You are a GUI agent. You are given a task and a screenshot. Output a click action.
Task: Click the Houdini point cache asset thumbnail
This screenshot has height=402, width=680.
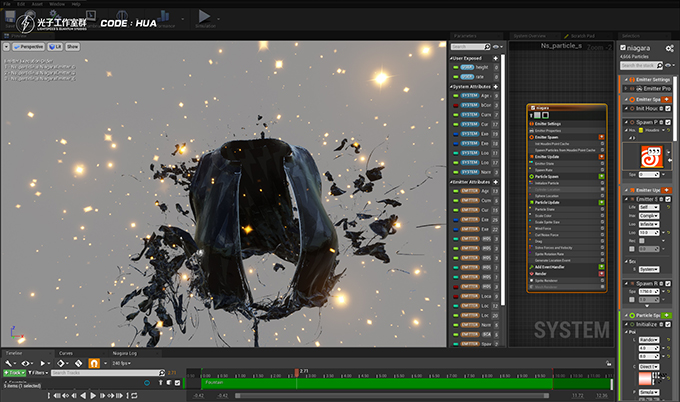651,157
